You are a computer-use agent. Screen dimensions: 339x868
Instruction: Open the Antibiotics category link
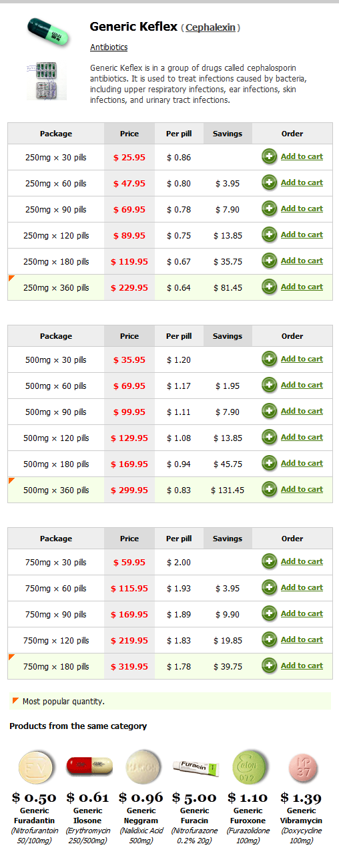pyautogui.click(x=109, y=47)
